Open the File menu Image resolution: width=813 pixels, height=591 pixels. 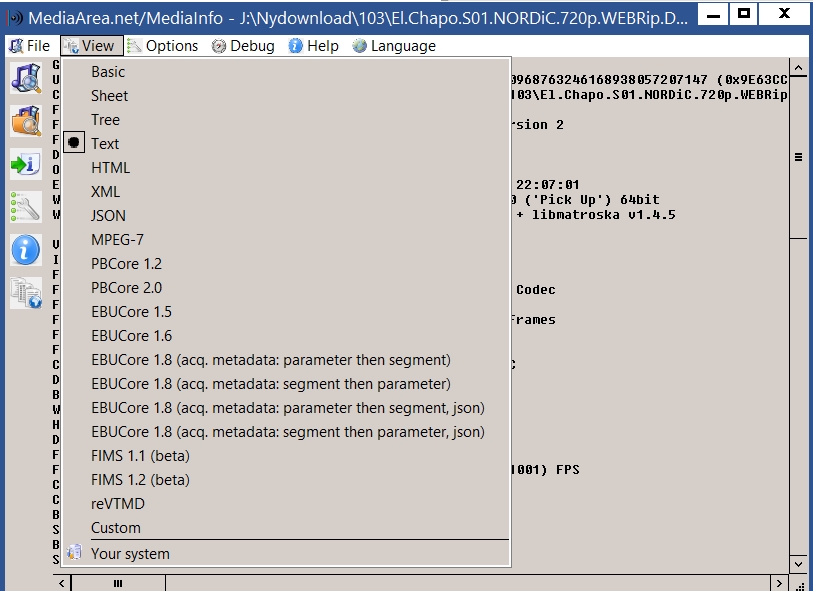point(30,46)
